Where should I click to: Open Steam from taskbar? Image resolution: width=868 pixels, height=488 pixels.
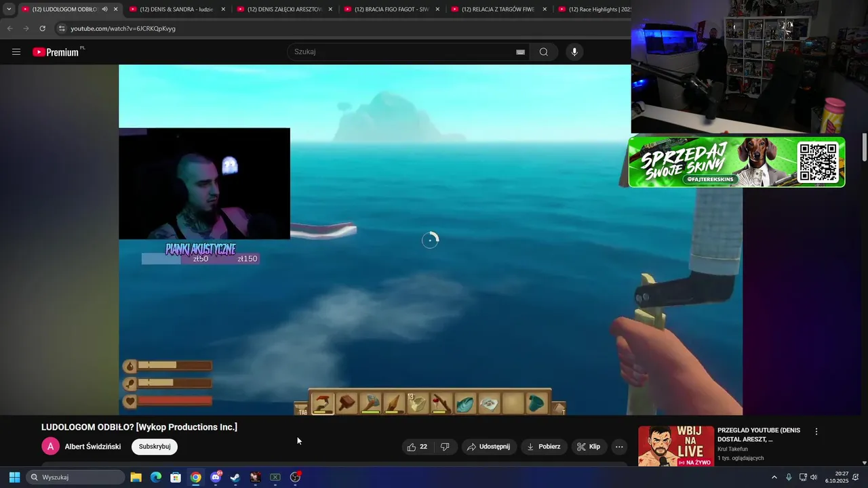click(x=235, y=477)
